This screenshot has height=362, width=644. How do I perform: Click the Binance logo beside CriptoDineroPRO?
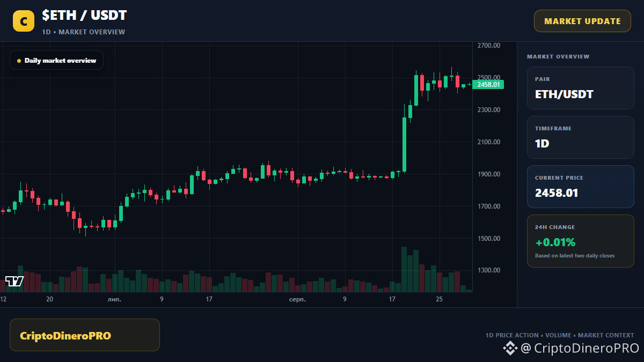point(510,348)
